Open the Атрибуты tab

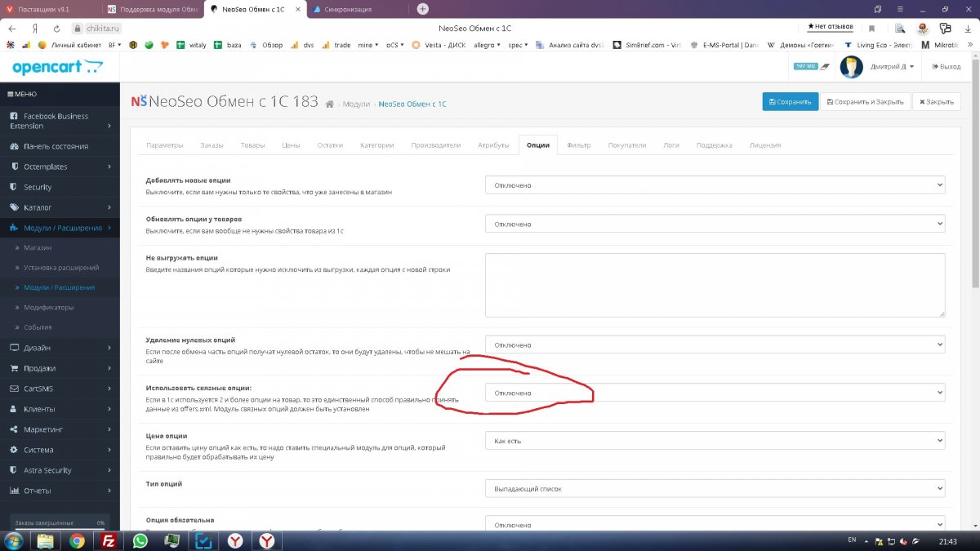coord(493,145)
